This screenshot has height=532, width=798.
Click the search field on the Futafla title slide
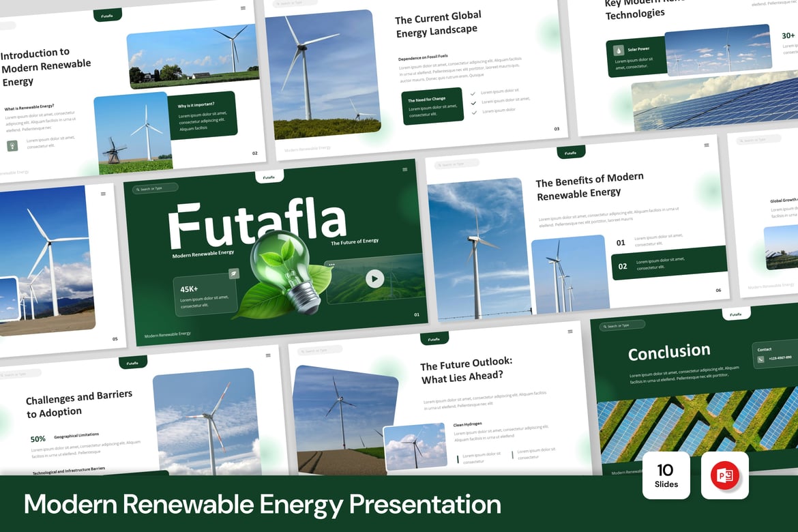click(156, 188)
